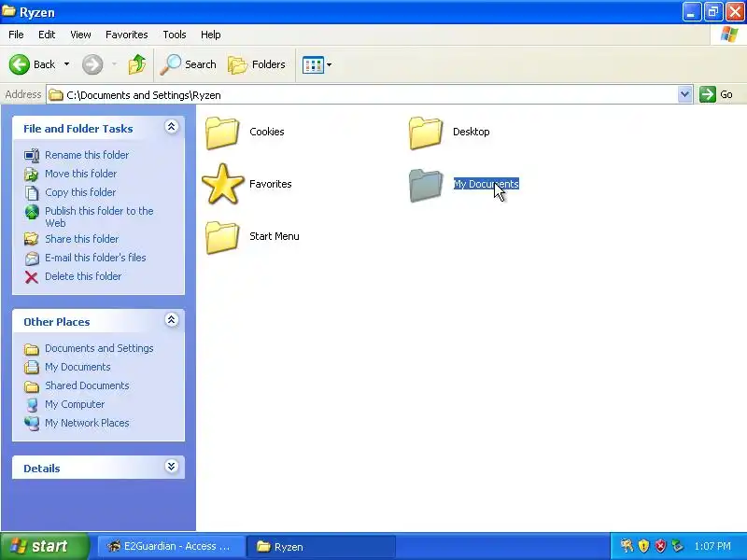Screen dimensions: 747x560
Task: Collapse the Other Places panel
Action: click(172, 320)
